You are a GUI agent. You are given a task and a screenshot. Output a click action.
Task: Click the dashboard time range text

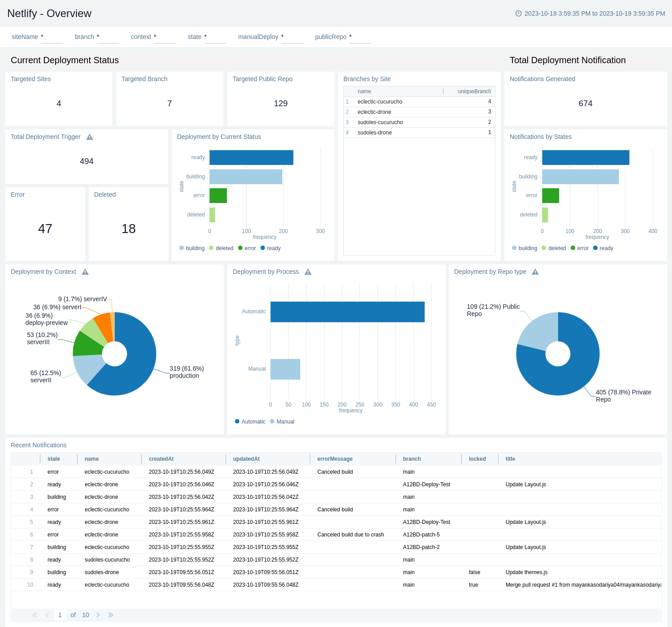pos(594,13)
